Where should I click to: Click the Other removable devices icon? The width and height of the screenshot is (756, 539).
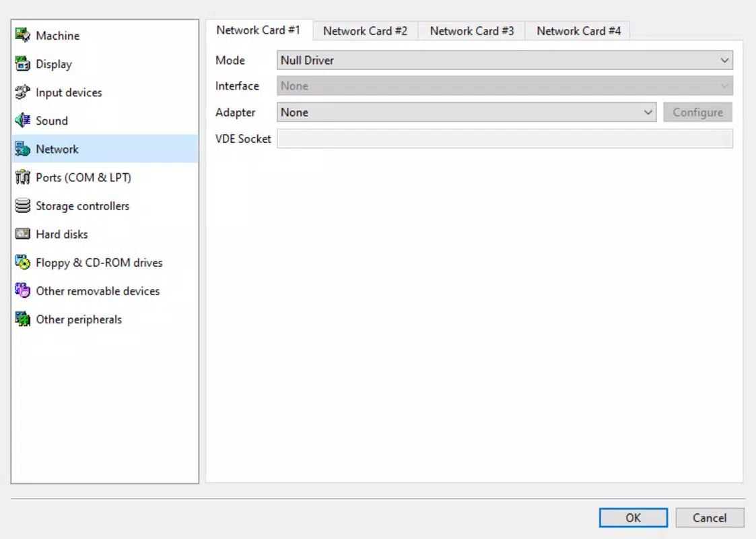click(x=23, y=291)
